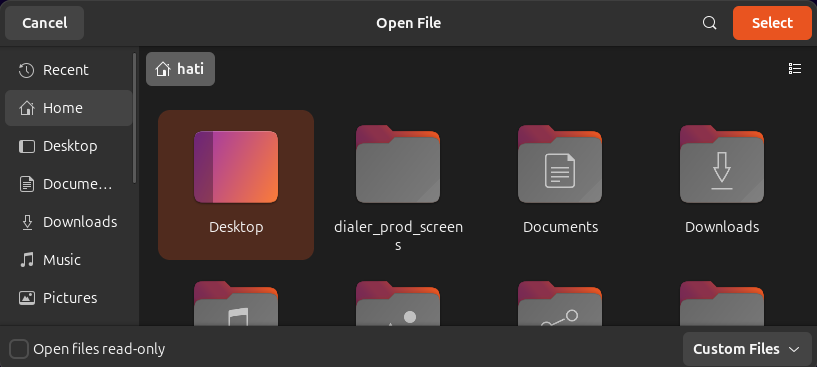
Task: Open the partially visible Music folder
Action: [236, 303]
